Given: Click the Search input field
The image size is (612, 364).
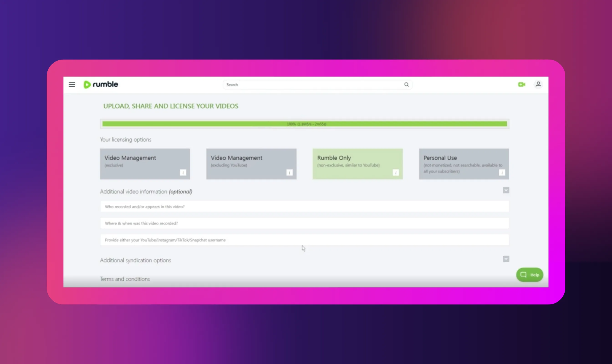Looking at the screenshot, I should pos(312,85).
